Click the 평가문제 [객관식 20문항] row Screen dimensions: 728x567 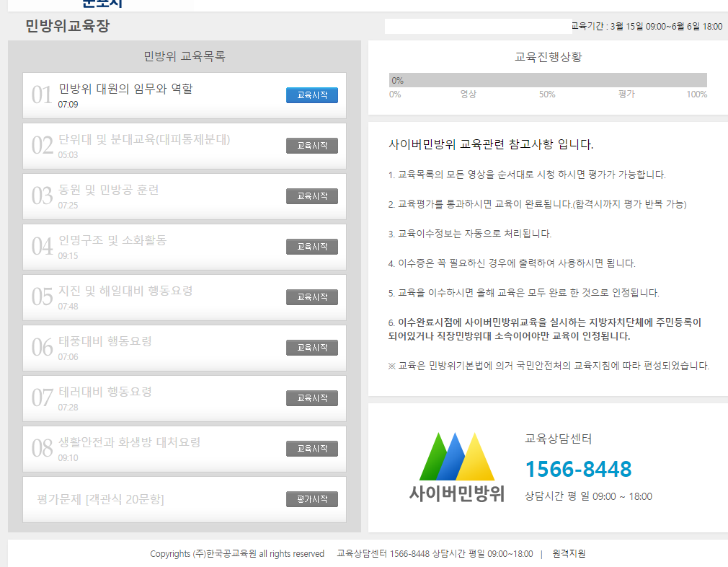pyautogui.click(x=100, y=499)
